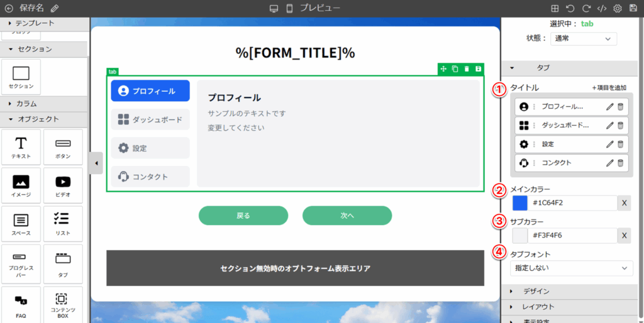The height and width of the screenshot is (323, 644).
Task: Collapse the left sidebar panel arrow
Action: [96, 163]
